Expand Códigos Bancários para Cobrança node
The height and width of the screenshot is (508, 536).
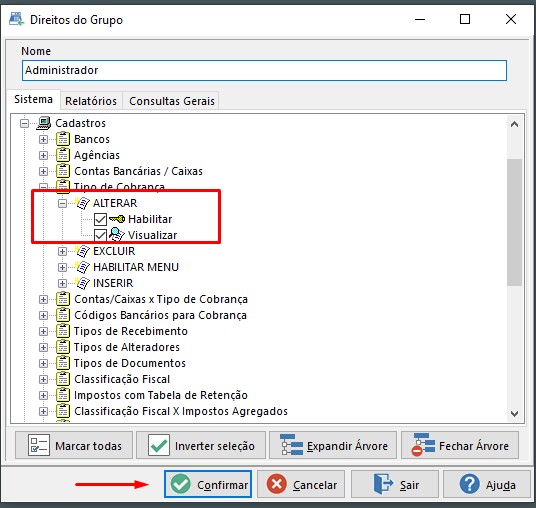coord(43,315)
